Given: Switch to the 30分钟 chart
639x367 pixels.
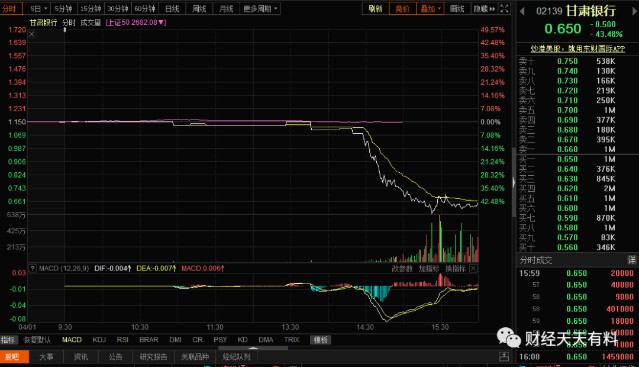Looking at the screenshot, I should pos(118,9).
